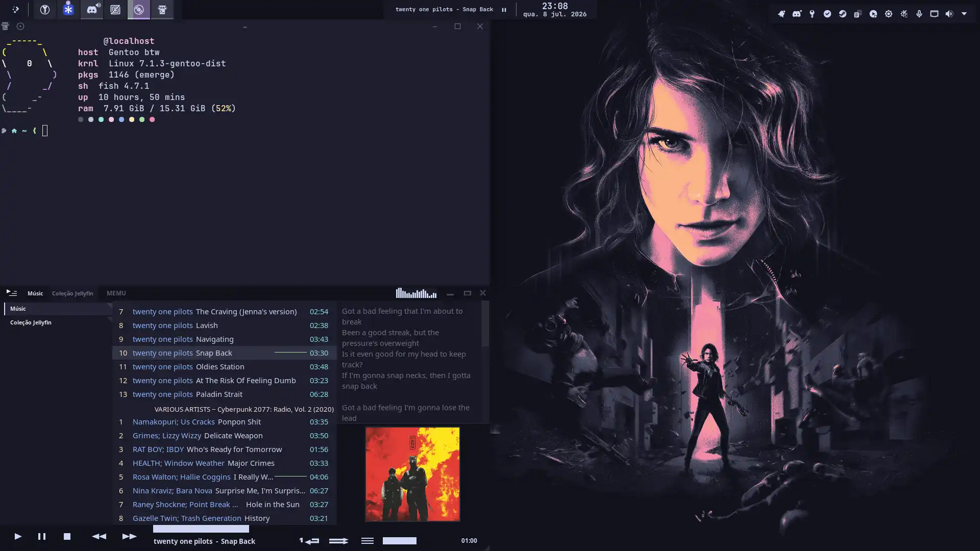The height and width of the screenshot is (551, 980).
Task: Toggle the playback order arrows button
Action: tap(338, 541)
